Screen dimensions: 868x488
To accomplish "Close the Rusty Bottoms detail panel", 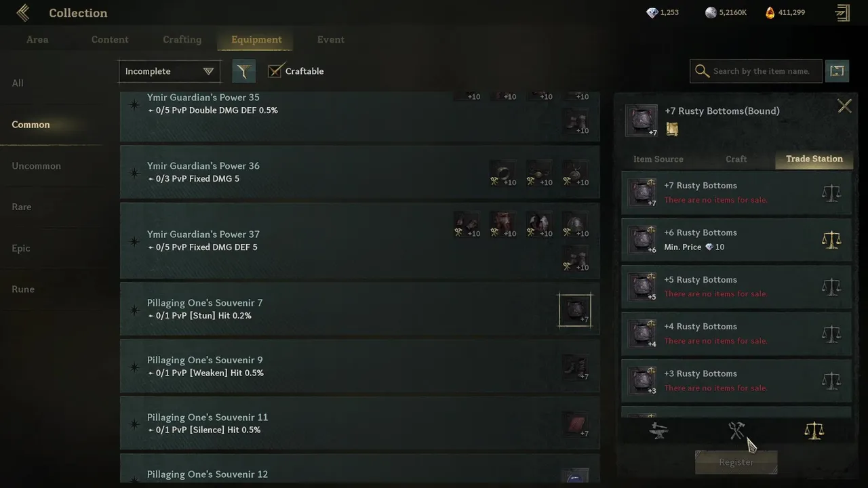I will click(x=844, y=106).
